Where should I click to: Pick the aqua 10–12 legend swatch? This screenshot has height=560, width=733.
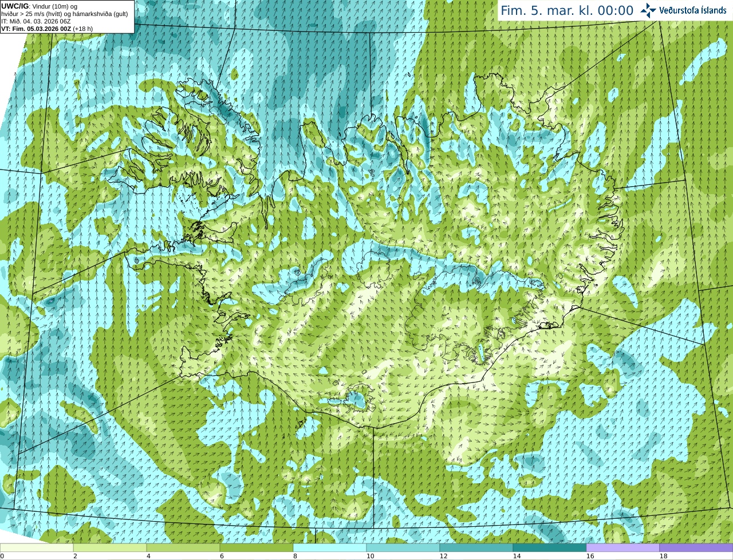(403, 548)
